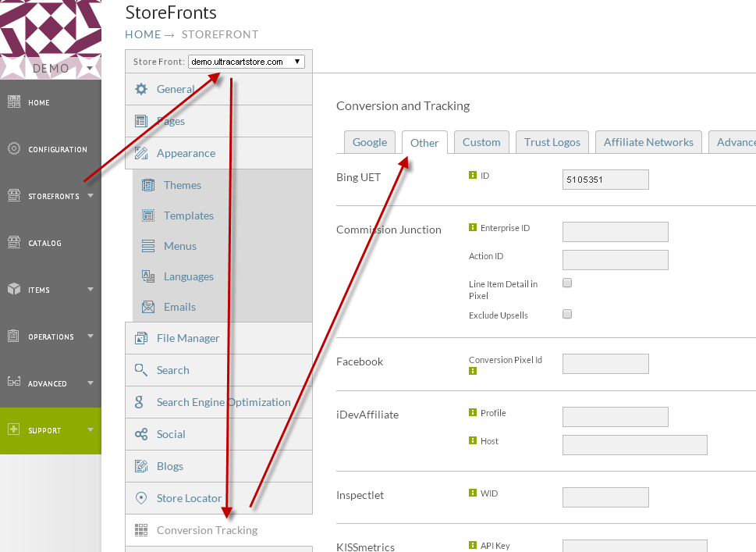Click the iDevAffiliate Host info icon
Screen dimensions: 756x552
(x=473, y=440)
